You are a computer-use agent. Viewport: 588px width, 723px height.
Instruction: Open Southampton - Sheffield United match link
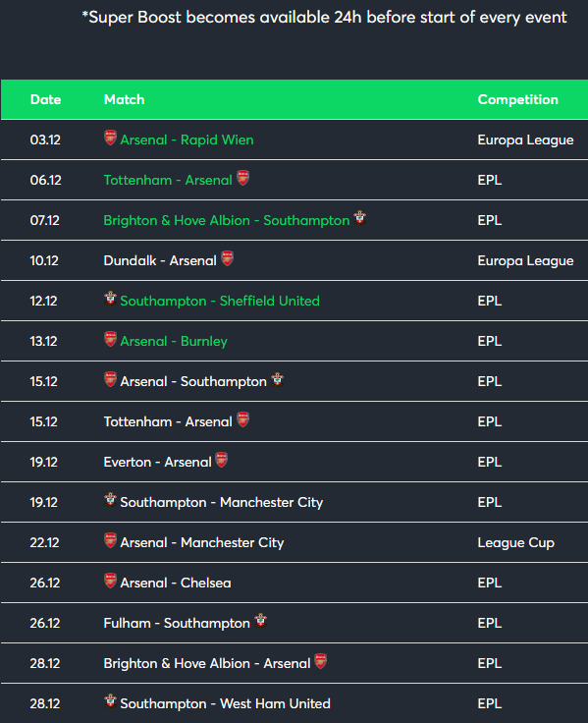(x=220, y=301)
